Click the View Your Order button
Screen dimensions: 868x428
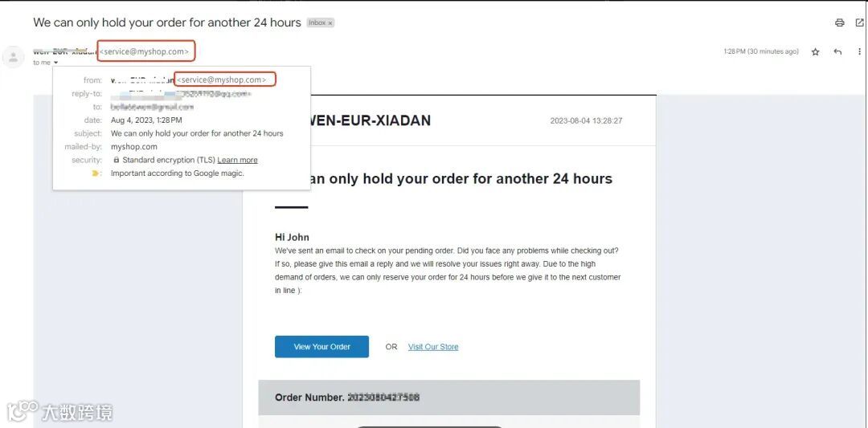[321, 347]
